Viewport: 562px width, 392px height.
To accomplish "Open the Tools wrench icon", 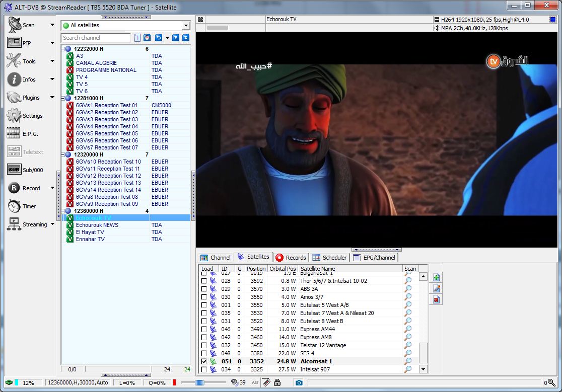I will [14, 60].
